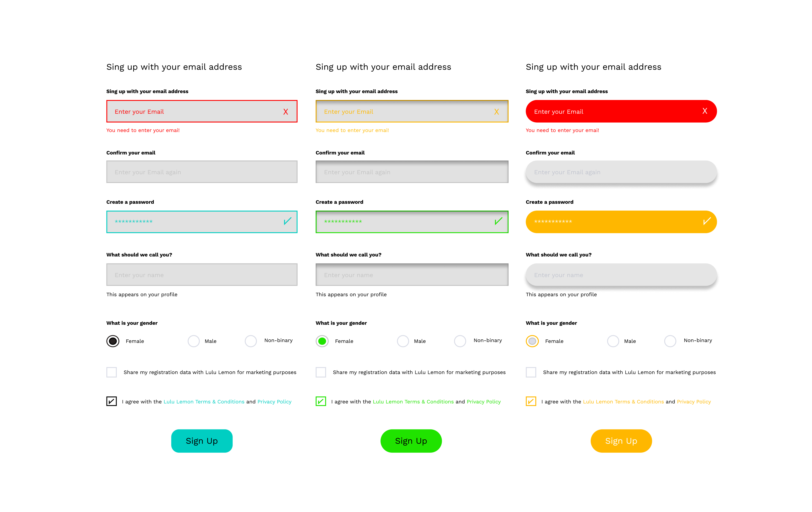This screenshot has width=812, height=512.
Task: Click the Enter your Email again field in the teal form
Action: [x=202, y=172]
